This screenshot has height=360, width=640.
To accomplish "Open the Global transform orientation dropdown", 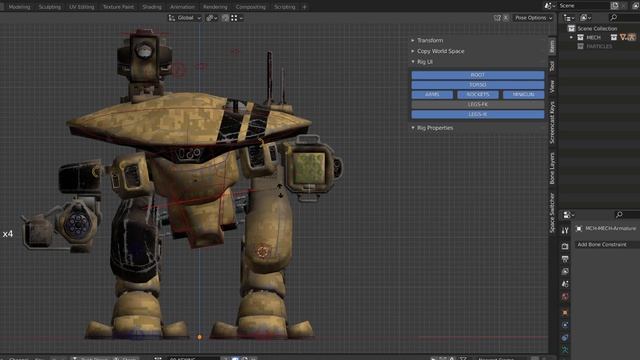I will coord(185,18).
